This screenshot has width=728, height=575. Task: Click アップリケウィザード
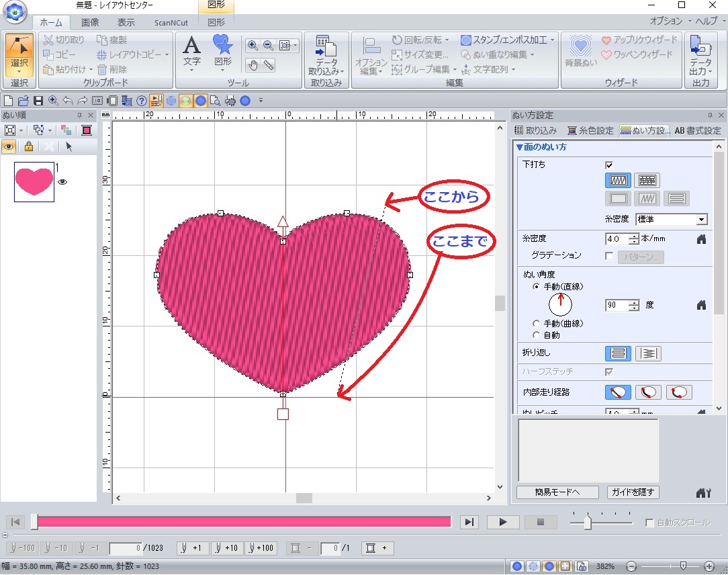tap(639, 40)
